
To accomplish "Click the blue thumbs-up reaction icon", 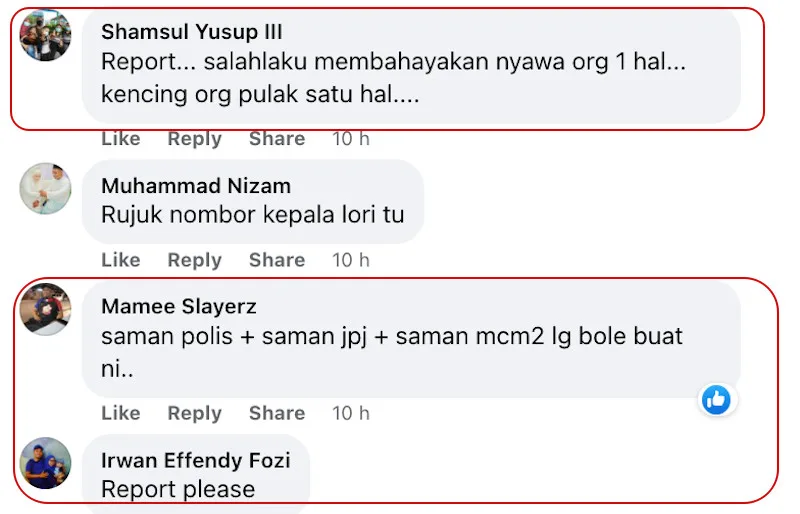I will coord(716,400).
